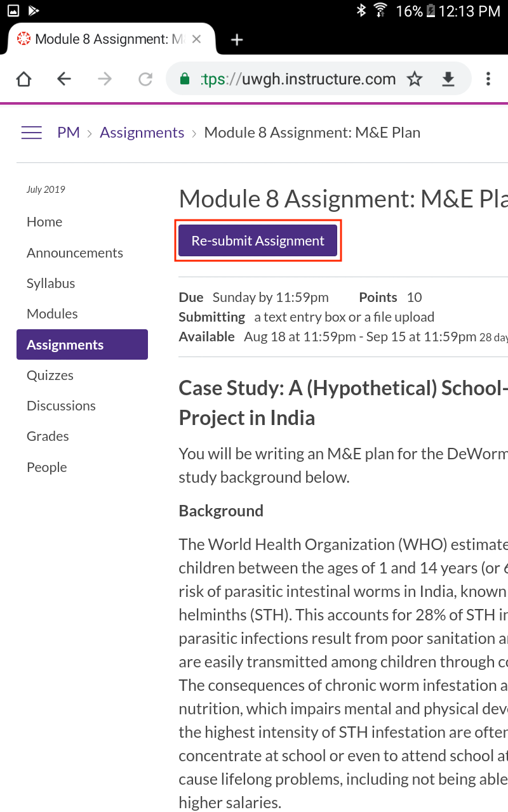Screen dimensions: 508x812
Task: Click the 'Module 8 Assignment: M&E Pla' page title
Action: coord(344,199)
